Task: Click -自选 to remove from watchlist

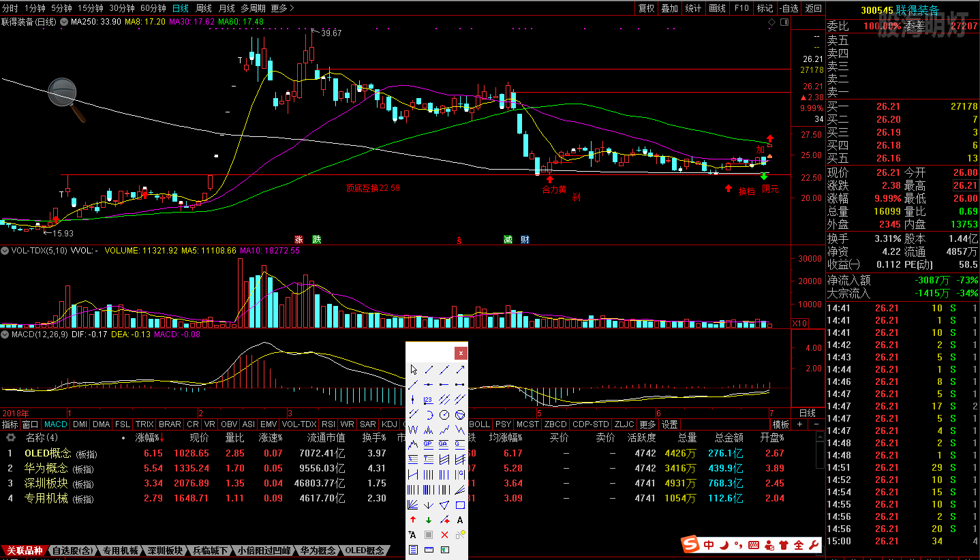Action: click(788, 8)
